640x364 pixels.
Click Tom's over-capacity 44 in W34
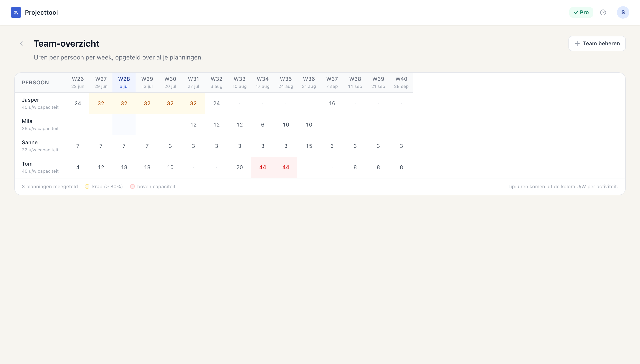(x=263, y=167)
